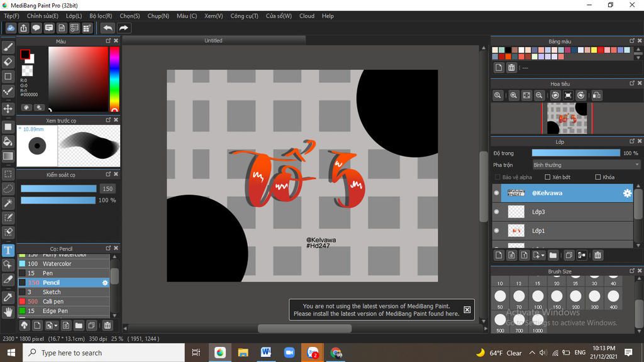This screenshot has height=362, width=644.
Task: Toggle visibility of Lớp1 layer
Action: click(x=497, y=231)
